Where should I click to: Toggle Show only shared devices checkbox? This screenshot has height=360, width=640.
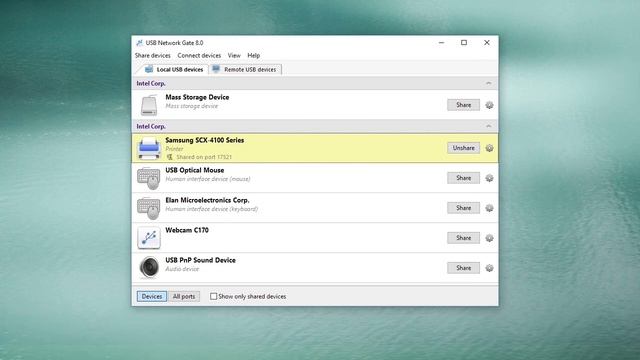[x=213, y=296]
